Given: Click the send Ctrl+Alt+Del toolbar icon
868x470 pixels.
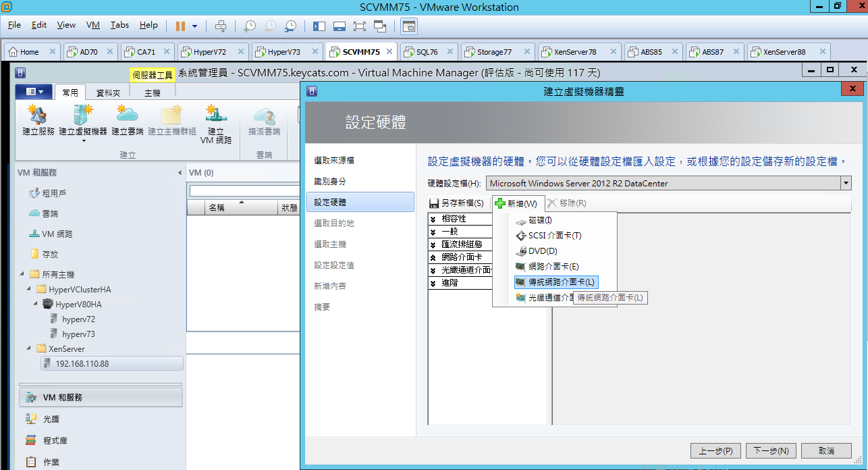Looking at the screenshot, I should tap(221, 26).
